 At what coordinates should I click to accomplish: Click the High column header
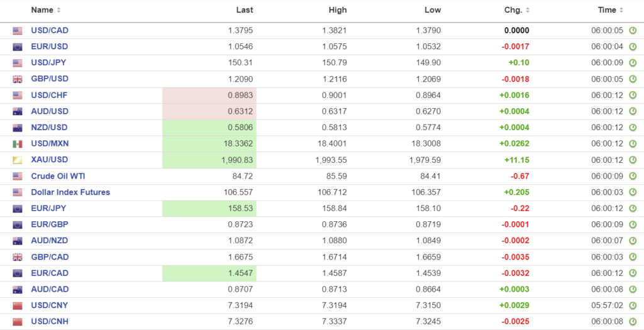(338, 10)
